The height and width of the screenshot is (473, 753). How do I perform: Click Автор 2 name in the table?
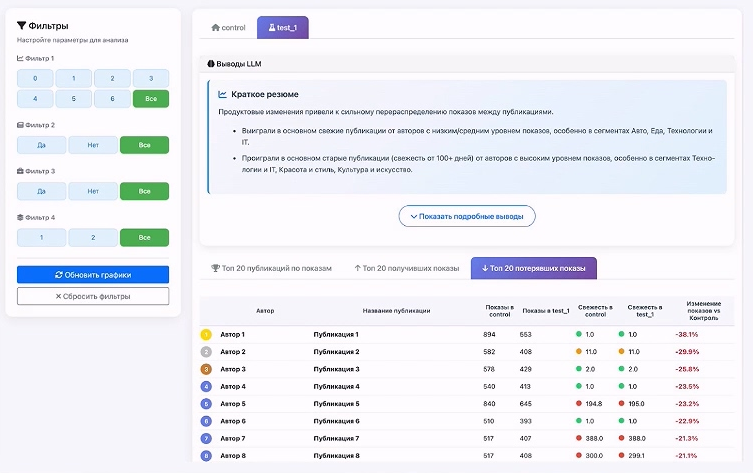coord(233,352)
